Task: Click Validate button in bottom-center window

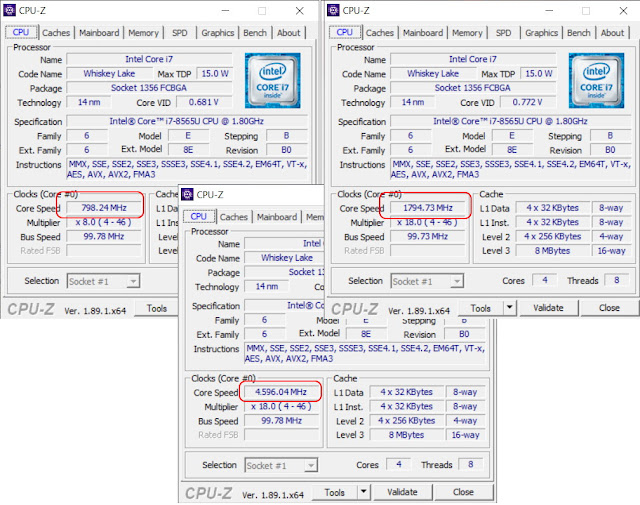Action: (402, 492)
